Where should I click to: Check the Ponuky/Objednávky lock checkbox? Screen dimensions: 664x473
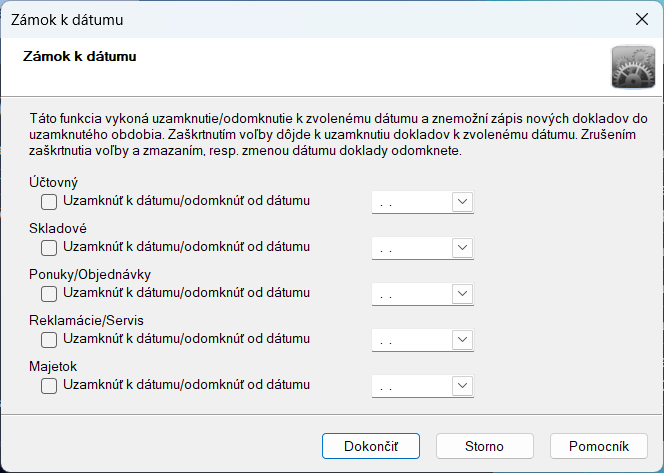[49, 293]
